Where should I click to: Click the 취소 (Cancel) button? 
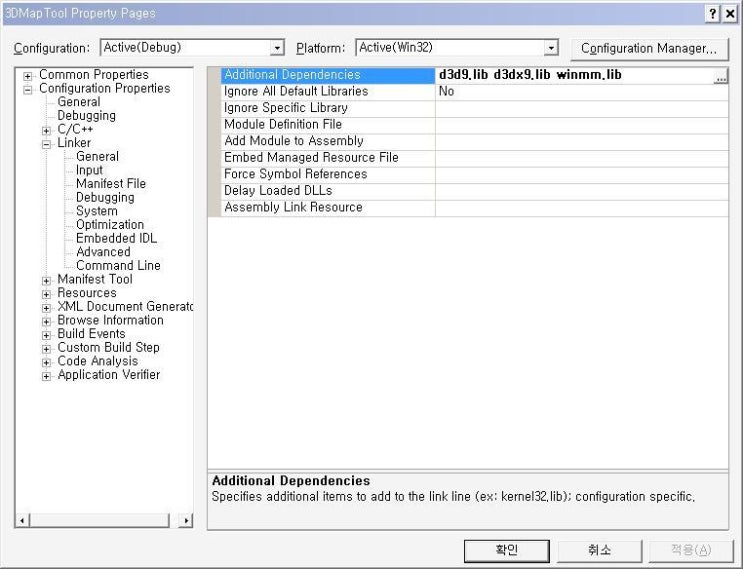(x=599, y=550)
